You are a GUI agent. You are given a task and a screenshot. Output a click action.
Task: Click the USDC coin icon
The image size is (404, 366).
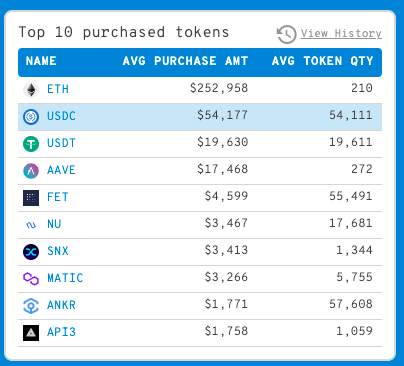point(31,117)
